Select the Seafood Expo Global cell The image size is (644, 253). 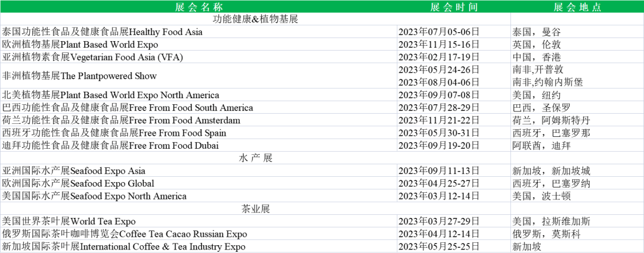(199, 184)
